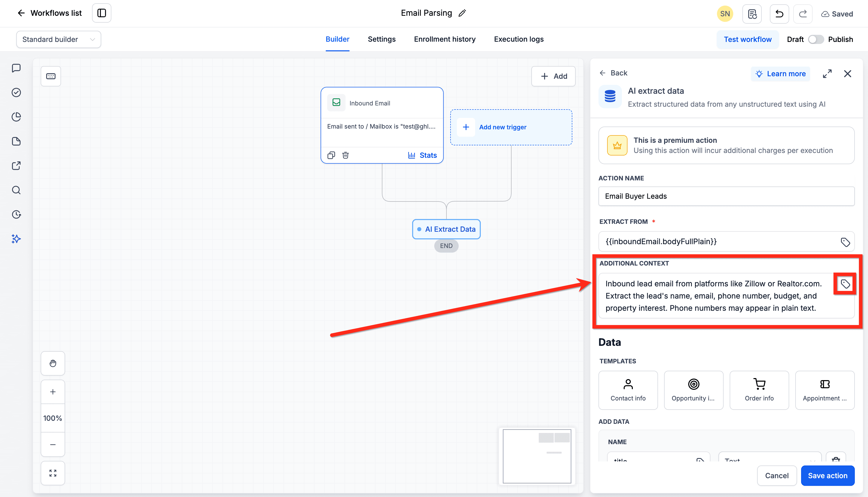Screen dimensions: 868x497
Task: Close the AI extract data panel
Action: click(x=847, y=74)
